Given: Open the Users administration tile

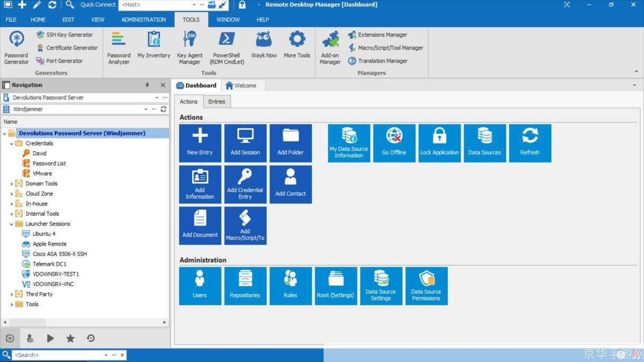Looking at the screenshot, I should pos(200,286).
